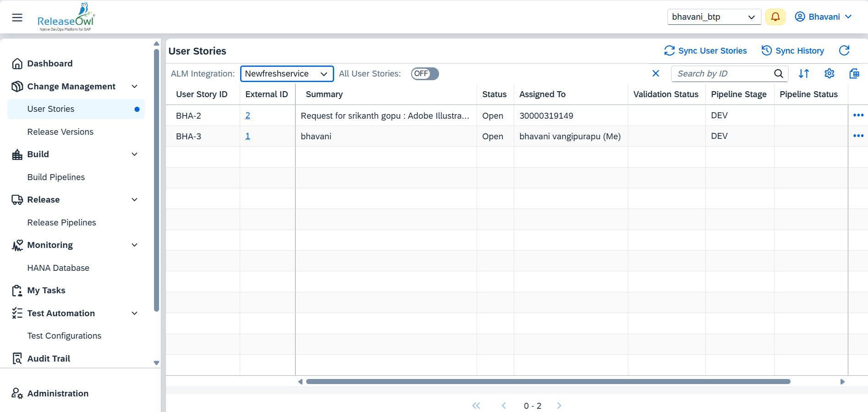This screenshot has width=868, height=412.
Task: Clear filters with the blue X icon
Action: tap(655, 73)
